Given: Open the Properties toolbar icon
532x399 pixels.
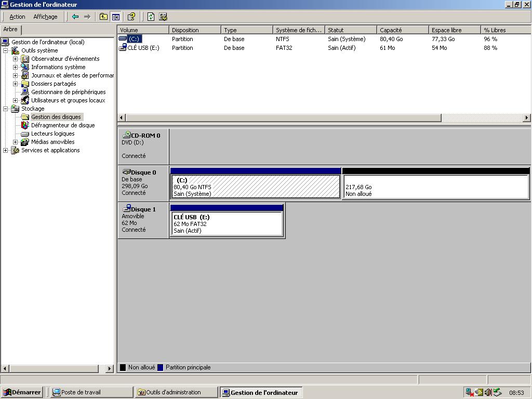Looking at the screenshot, I should click(131, 17).
